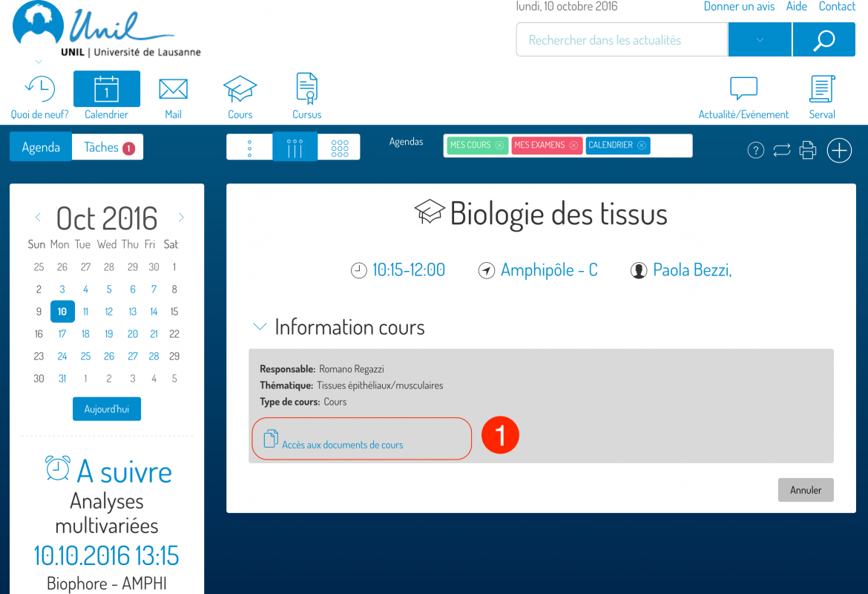This screenshot has height=594, width=868.
Task: Click the plus icon to add event
Action: [x=839, y=151]
